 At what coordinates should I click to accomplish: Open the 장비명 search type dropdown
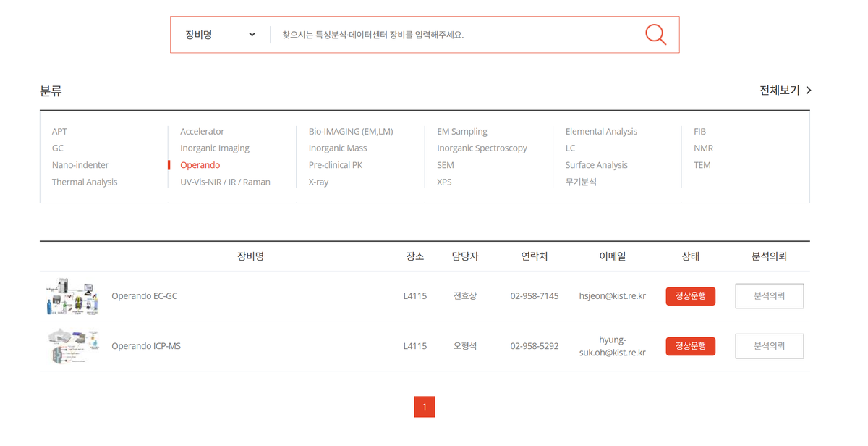pyautogui.click(x=220, y=35)
